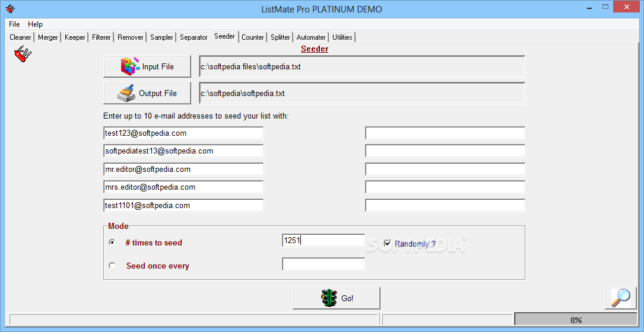Click the empty email field beside softpediatest13@softpedia.com
This screenshot has width=644, height=332.
(x=445, y=151)
